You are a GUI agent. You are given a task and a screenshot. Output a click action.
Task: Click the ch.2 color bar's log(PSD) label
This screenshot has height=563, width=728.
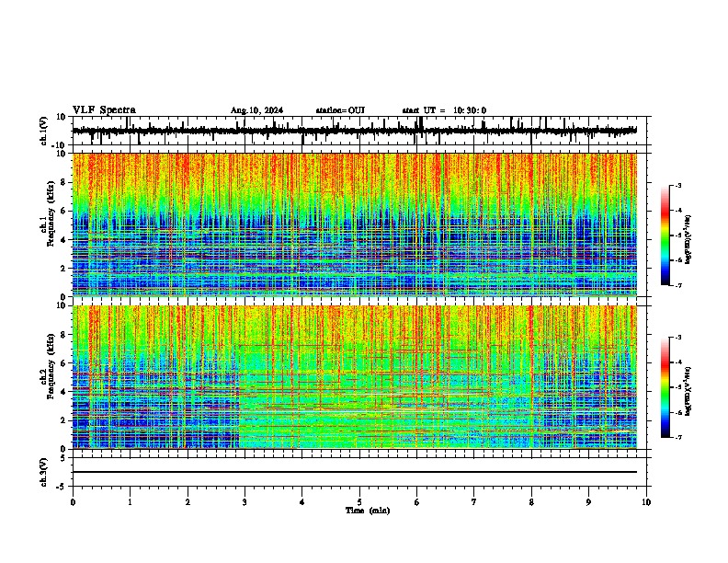(x=688, y=391)
